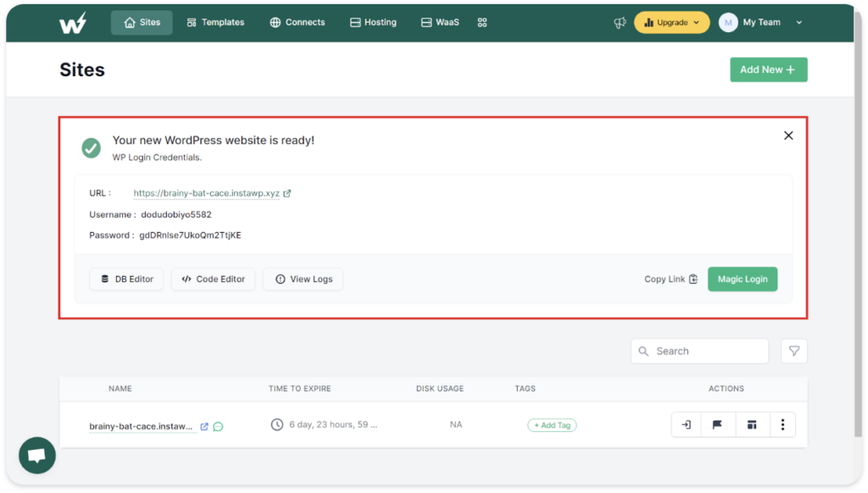
Task: Open the DB Editor
Action: [127, 279]
